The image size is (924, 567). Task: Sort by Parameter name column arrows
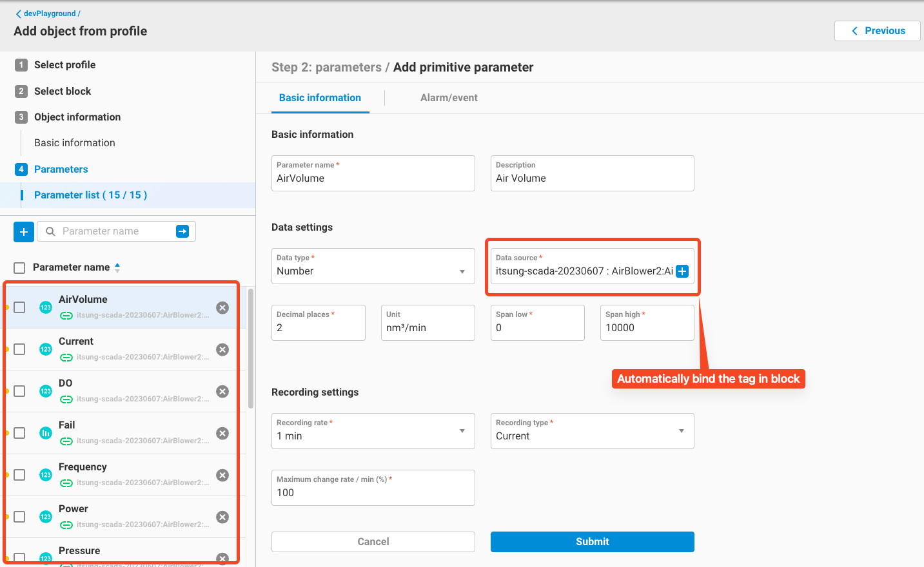tap(117, 267)
